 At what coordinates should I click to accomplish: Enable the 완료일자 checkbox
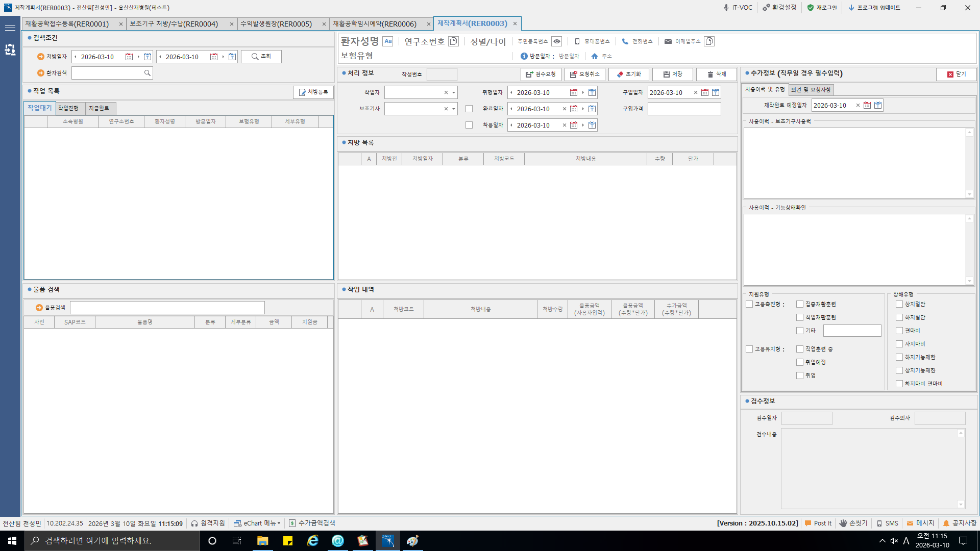coord(469,109)
